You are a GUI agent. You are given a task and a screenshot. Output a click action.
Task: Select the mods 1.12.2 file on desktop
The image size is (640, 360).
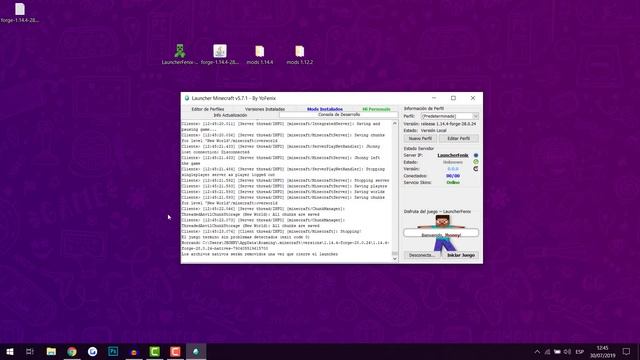tap(300, 51)
